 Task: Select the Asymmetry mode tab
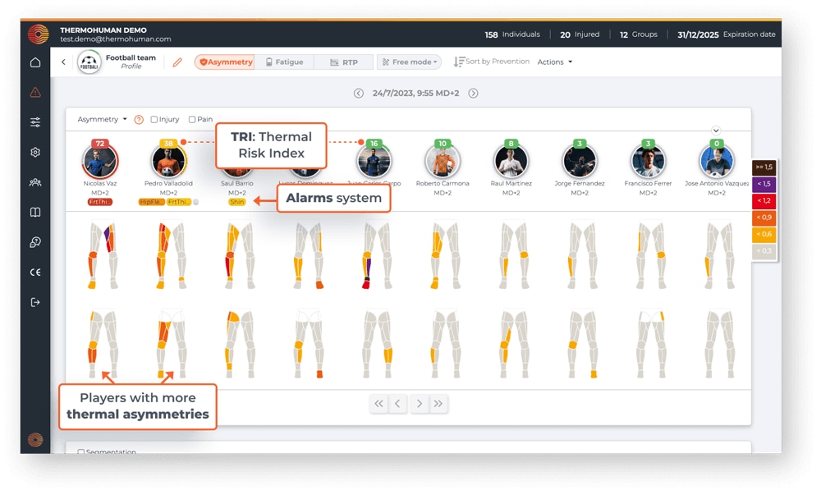[x=225, y=62]
